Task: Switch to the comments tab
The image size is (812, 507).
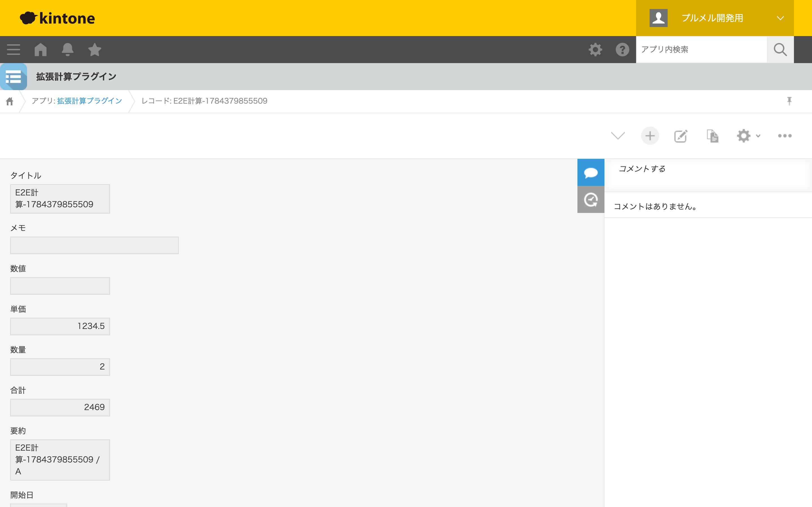Action: [591, 172]
